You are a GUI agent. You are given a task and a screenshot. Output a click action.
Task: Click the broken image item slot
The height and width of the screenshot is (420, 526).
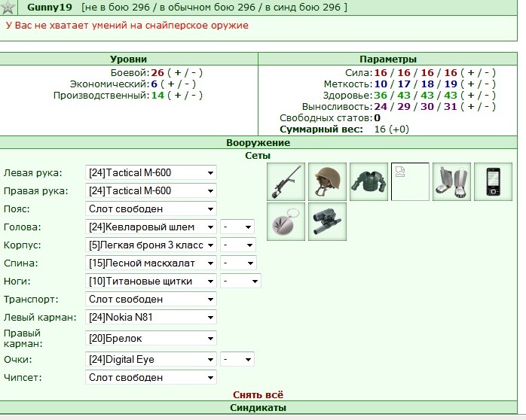point(410,182)
